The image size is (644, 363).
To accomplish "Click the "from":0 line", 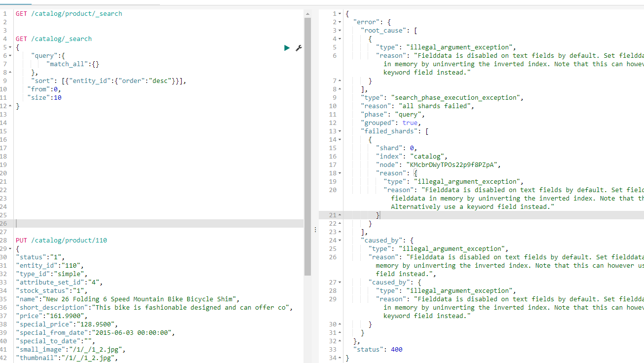I will [43, 89].
